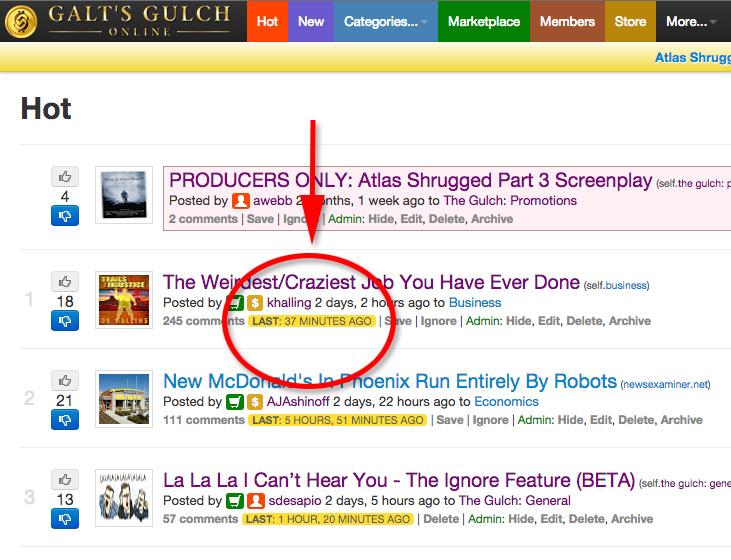Upvote the PRODUCERS ONLY Atlas Shrugged post

pyautogui.click(x=65, y=177)
